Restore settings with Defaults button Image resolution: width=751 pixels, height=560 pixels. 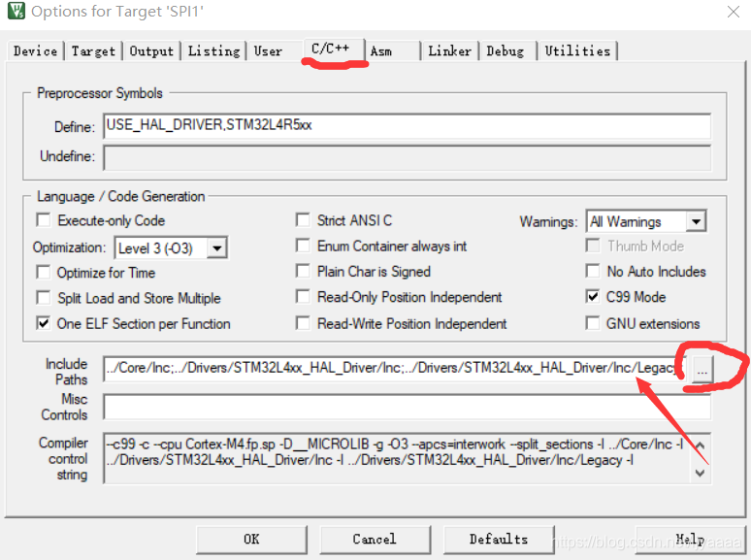(499, 540)
